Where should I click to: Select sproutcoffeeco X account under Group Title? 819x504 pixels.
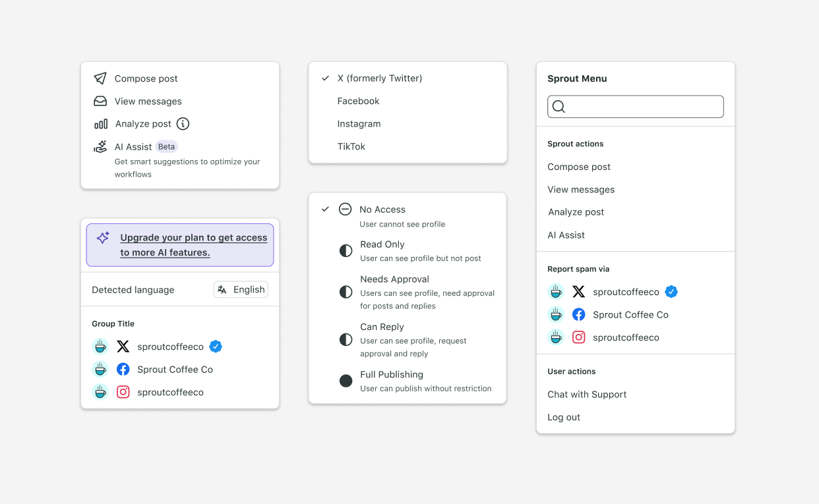(180, 347)
